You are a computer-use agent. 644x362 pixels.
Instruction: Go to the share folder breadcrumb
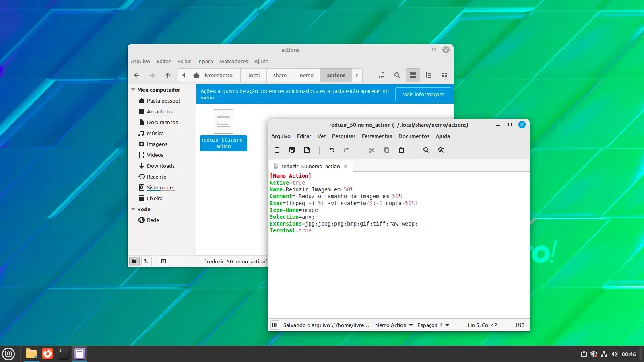pos(280,75)
